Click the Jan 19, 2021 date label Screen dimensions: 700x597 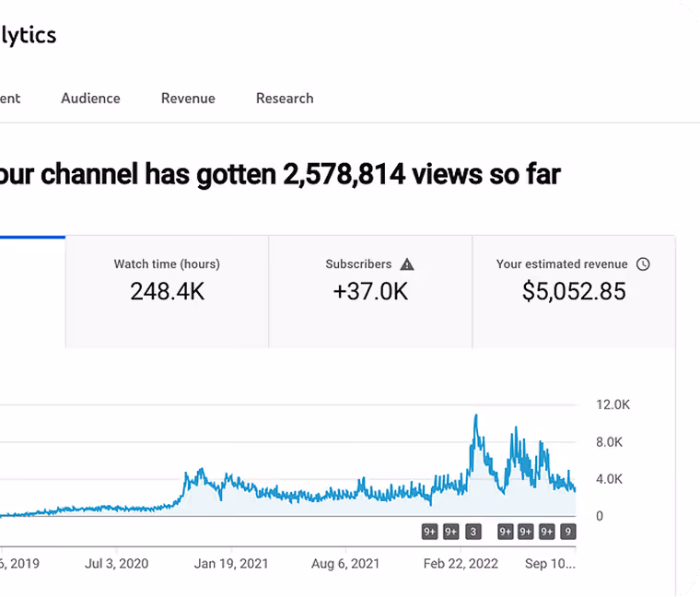coord(231,564)
